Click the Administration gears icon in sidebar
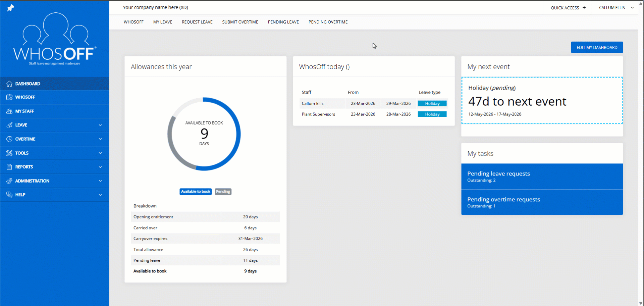 9,181
